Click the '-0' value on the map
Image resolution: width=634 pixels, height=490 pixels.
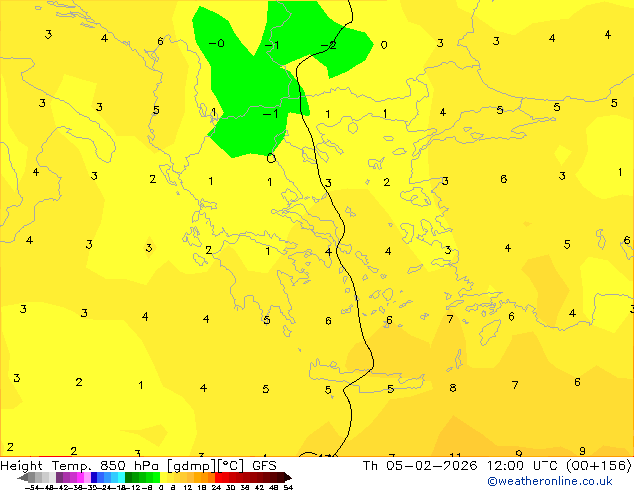(x=217, y=43)
